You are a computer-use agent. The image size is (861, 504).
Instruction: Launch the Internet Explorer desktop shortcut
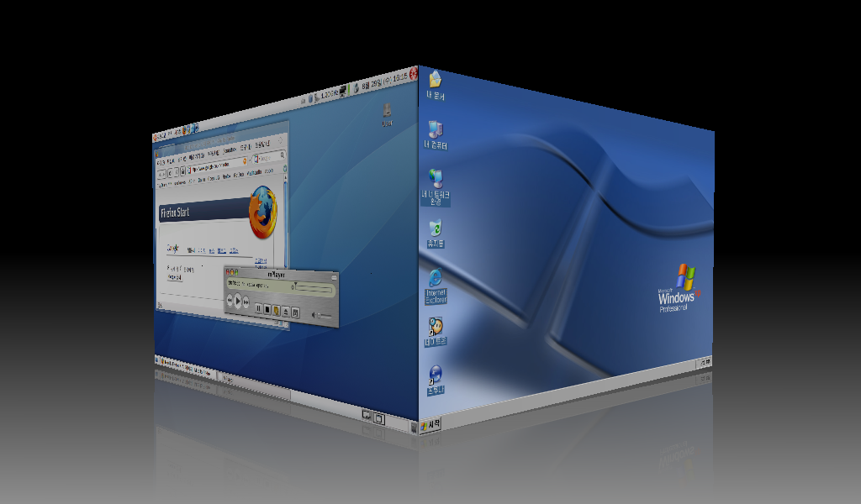click(x=436, y=286)
